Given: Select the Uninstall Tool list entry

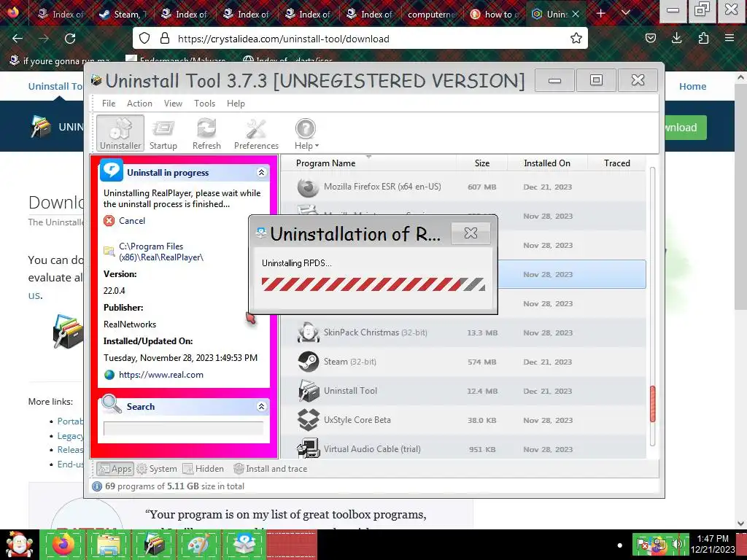Looking at the screenshot, I should pyautogui.click(x=463, y=391).
